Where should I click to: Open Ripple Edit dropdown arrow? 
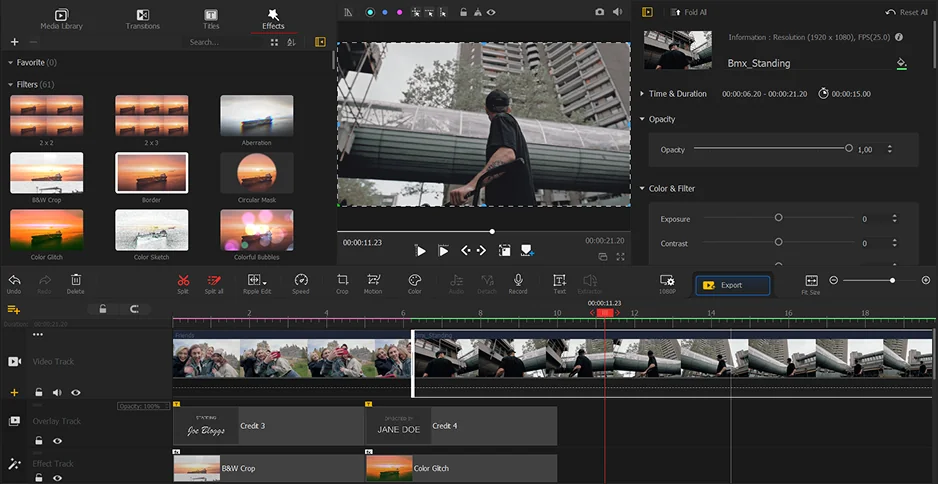(x=264, y=282)
